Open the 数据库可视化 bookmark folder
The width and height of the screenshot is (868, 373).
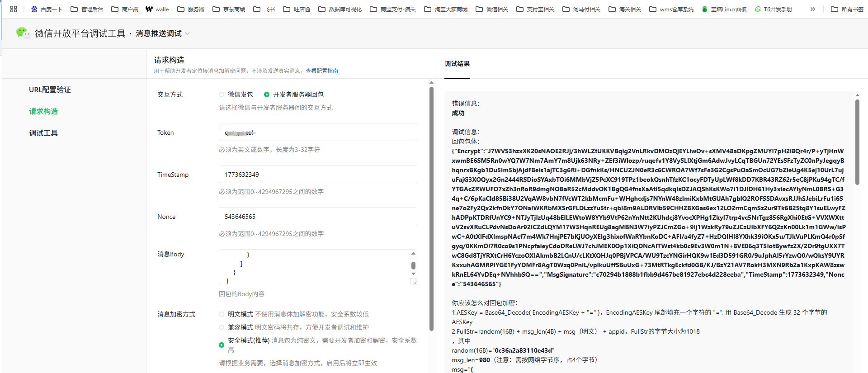click(x=340, y=9)
